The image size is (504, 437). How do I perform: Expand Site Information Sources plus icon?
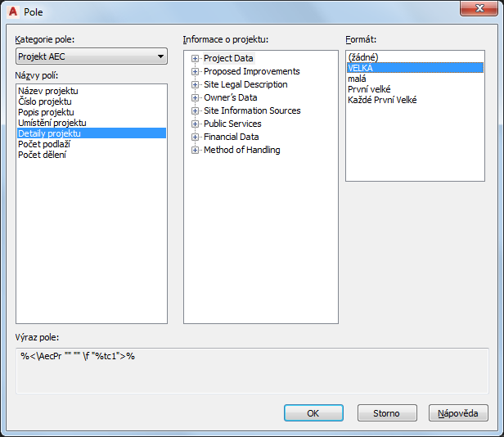(x=195, y=111)
